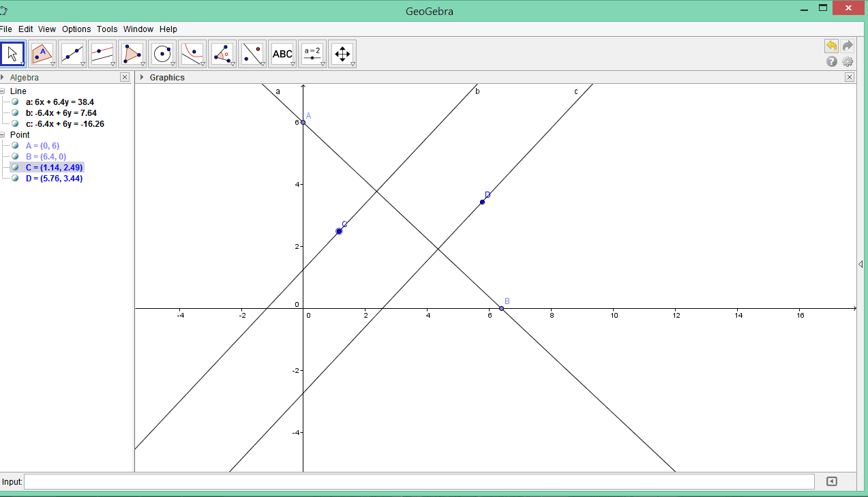Open the Edit menu

pyautogui.click(x=26, y=29)
